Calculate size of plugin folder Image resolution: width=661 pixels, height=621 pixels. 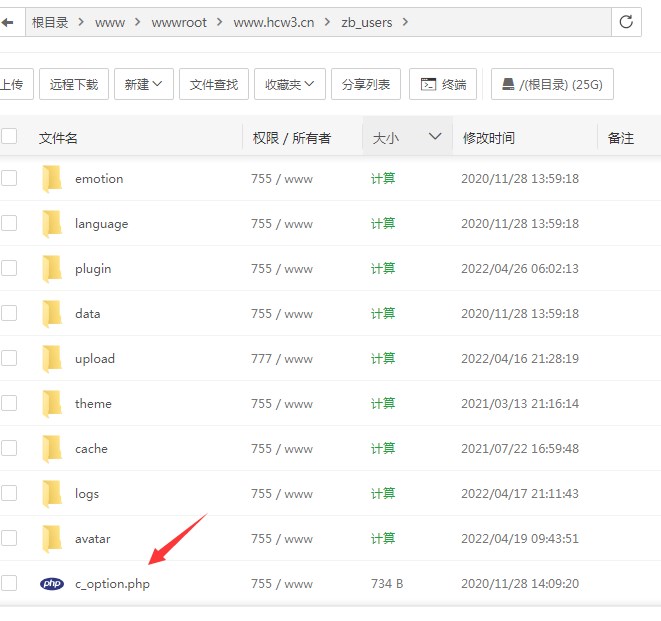click(x=383, y=269)
